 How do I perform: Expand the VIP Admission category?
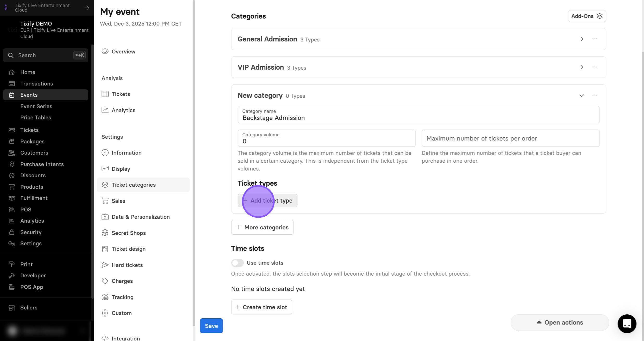pos(582,67)
